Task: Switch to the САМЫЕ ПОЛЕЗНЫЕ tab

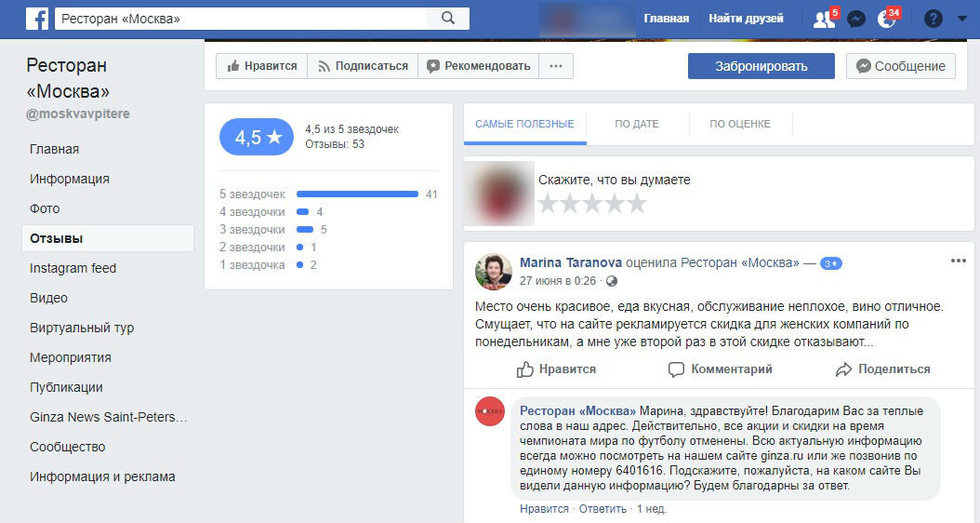Action: [524, 124]
